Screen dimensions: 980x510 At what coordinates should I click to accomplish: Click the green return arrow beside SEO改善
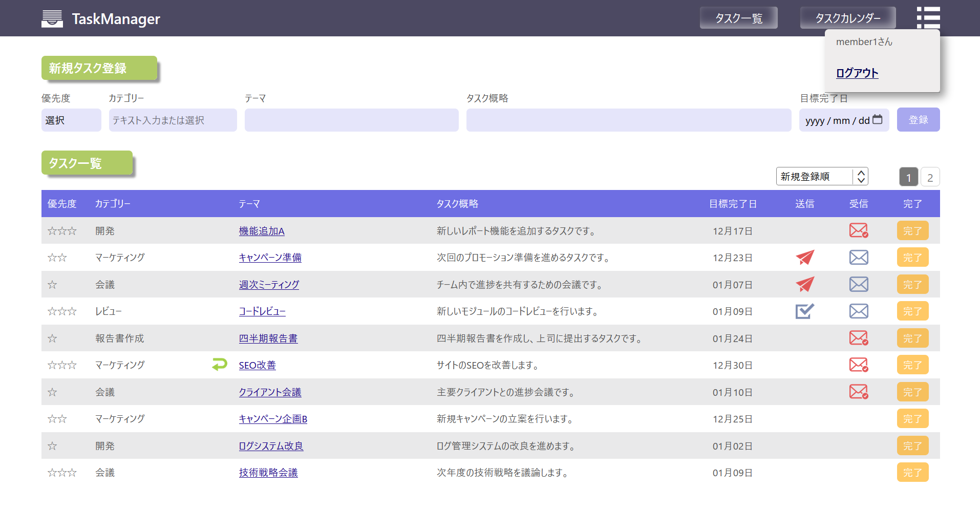220,365
